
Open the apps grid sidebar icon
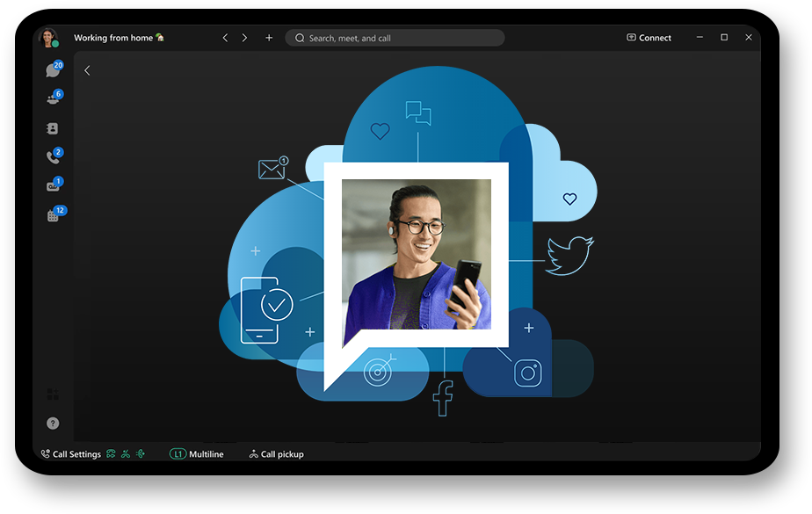coord(53,394)
